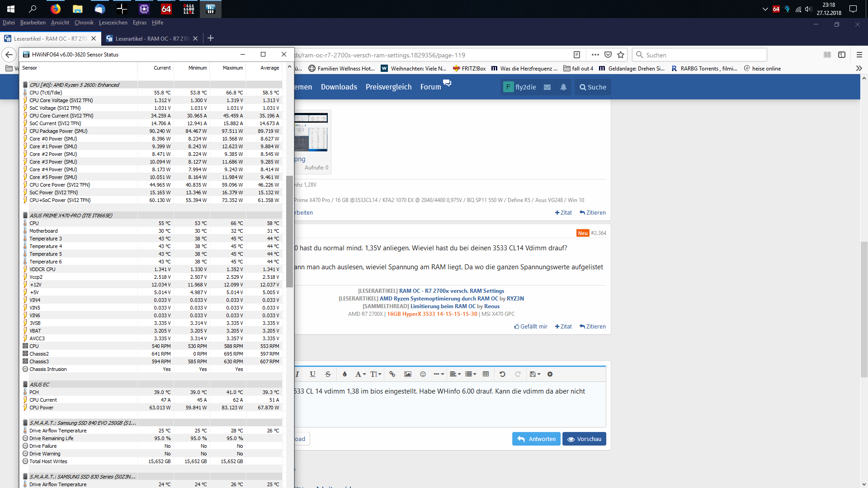Open the Lesezeichen menu in Firefox

pyautogui.click(x=113, y=23)
